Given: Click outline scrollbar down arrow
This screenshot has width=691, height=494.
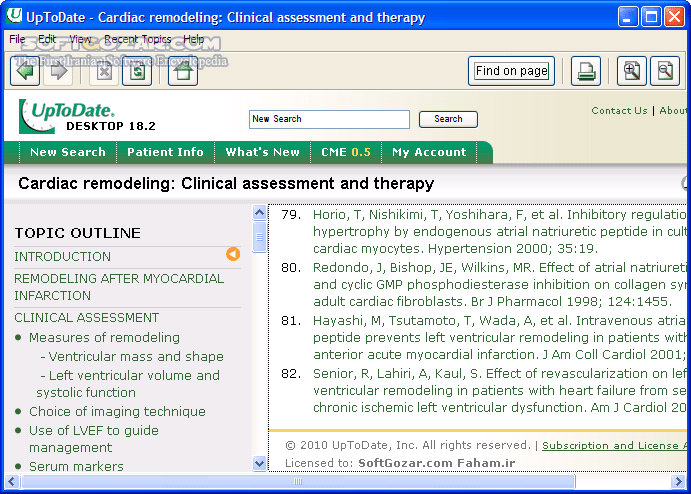Looking at the screenshot, I should pos(260,463).
